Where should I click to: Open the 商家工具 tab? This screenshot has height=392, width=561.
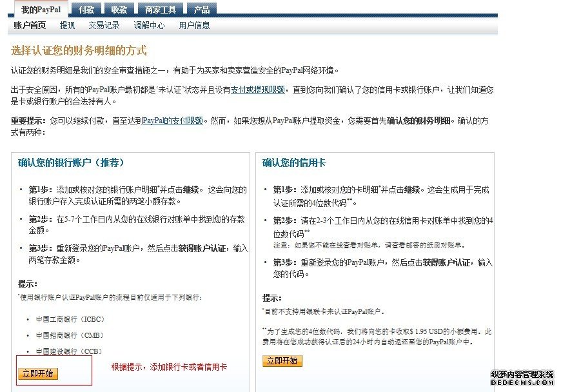(x=160, y=9)
